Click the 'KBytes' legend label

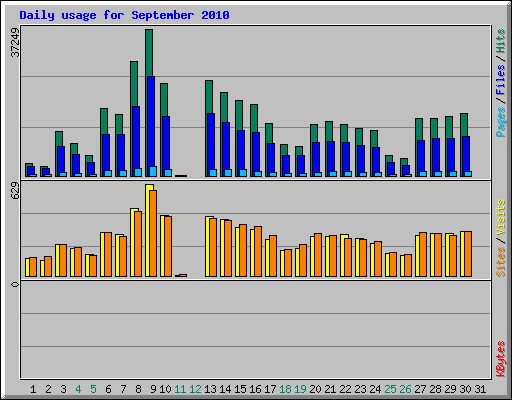[x=501, y=359]
